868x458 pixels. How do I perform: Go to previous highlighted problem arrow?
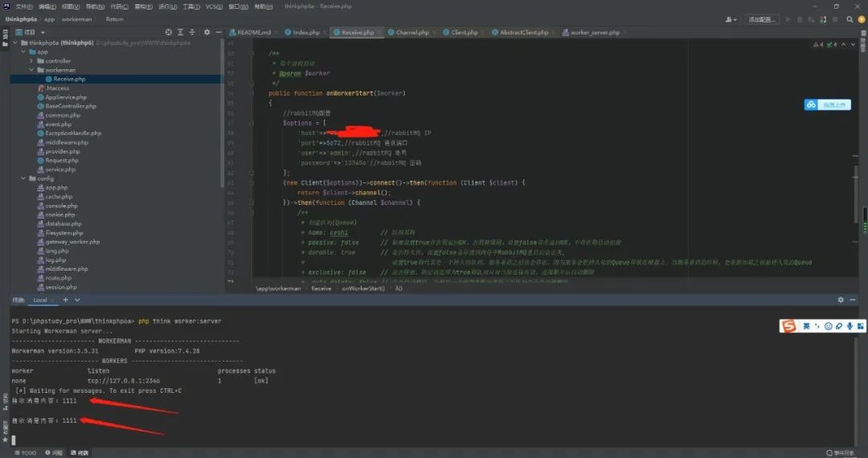point(843,45)
